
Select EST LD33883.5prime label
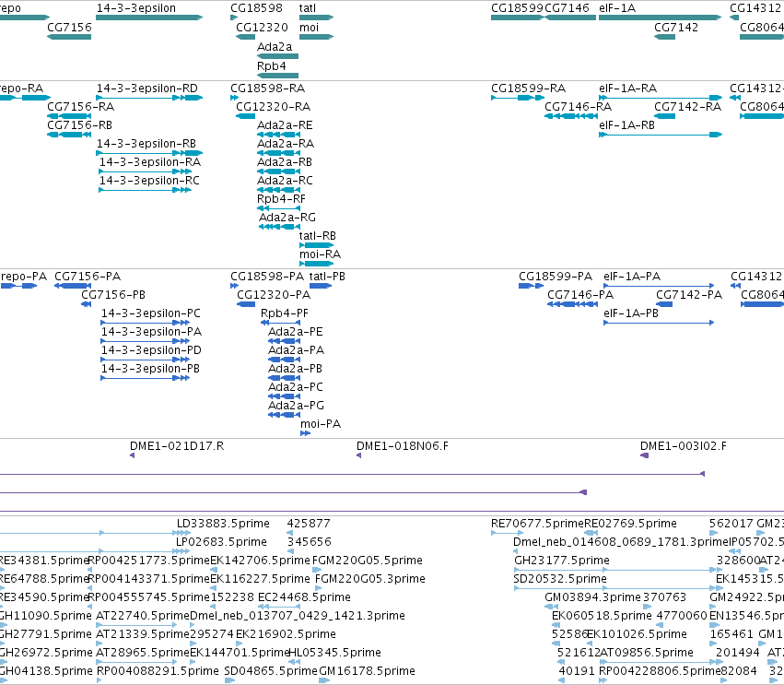click(223, 524)
